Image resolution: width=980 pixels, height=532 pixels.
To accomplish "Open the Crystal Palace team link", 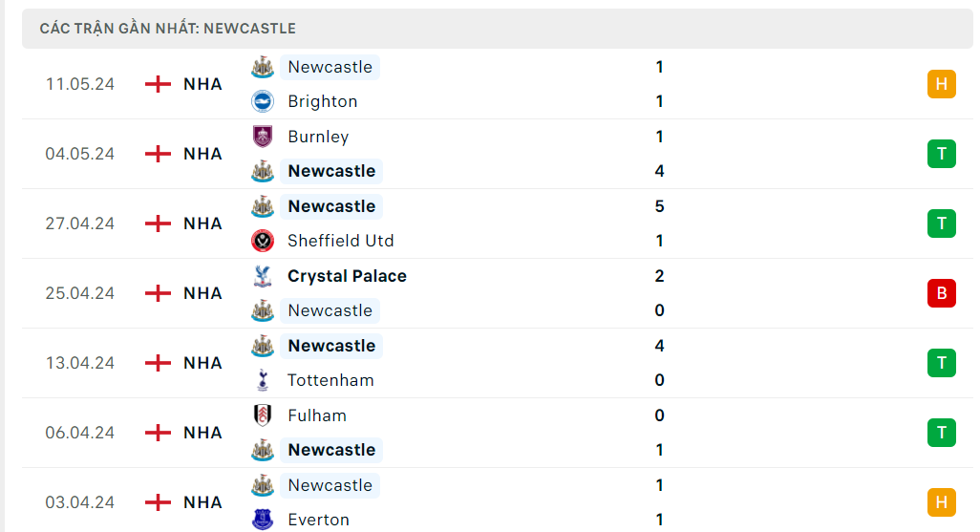I will pos(347,276).
